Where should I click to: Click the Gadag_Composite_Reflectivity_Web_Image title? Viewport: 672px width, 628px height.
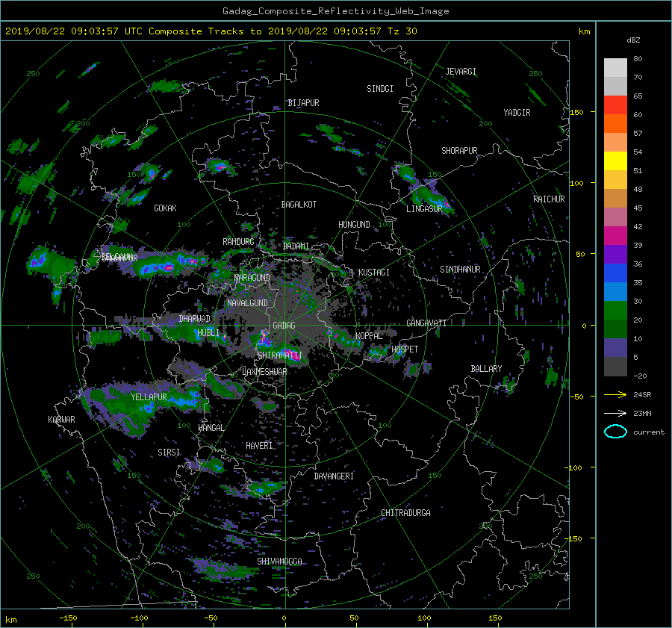click(335, 11)
